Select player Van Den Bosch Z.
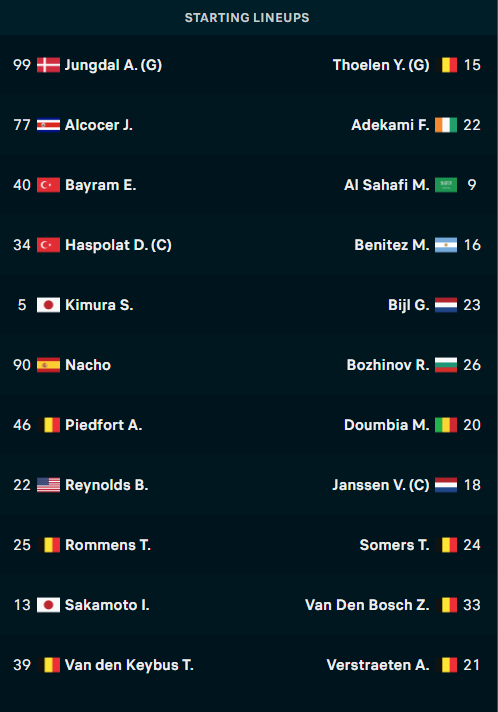 367,605
